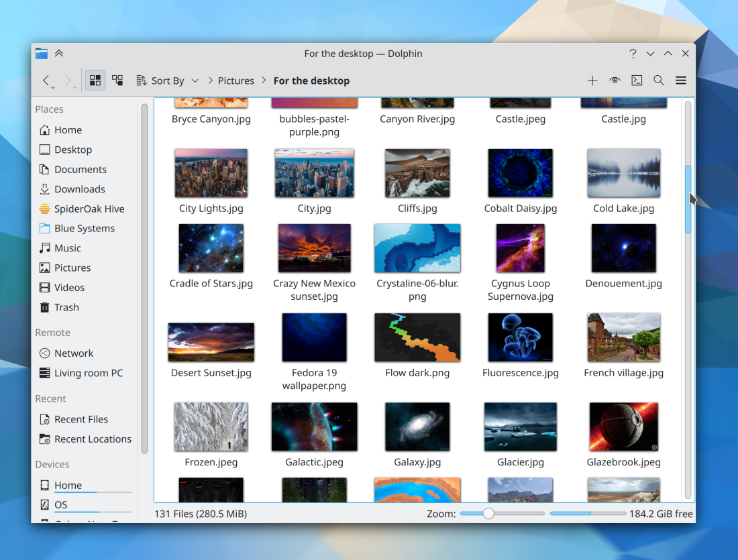Screen dimensions: 738x560
Task: Click the Help question mark icon
Action: (x=633, y=54)
